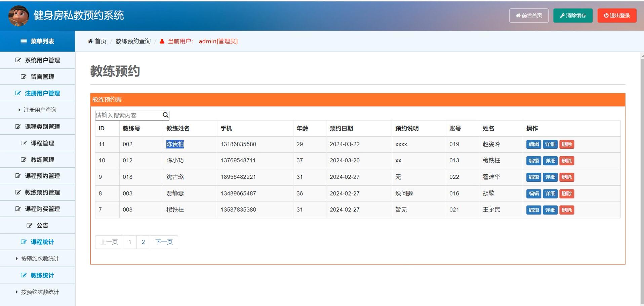View details for coach 穆铁柱's row
644x306 pixels.
[x=550, y=210]
